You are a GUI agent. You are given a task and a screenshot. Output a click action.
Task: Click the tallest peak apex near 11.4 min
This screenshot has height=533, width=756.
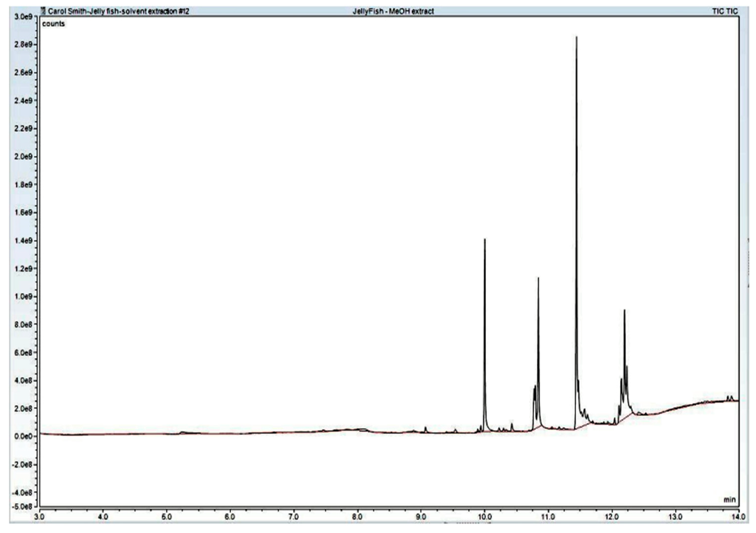coord(576,37)
